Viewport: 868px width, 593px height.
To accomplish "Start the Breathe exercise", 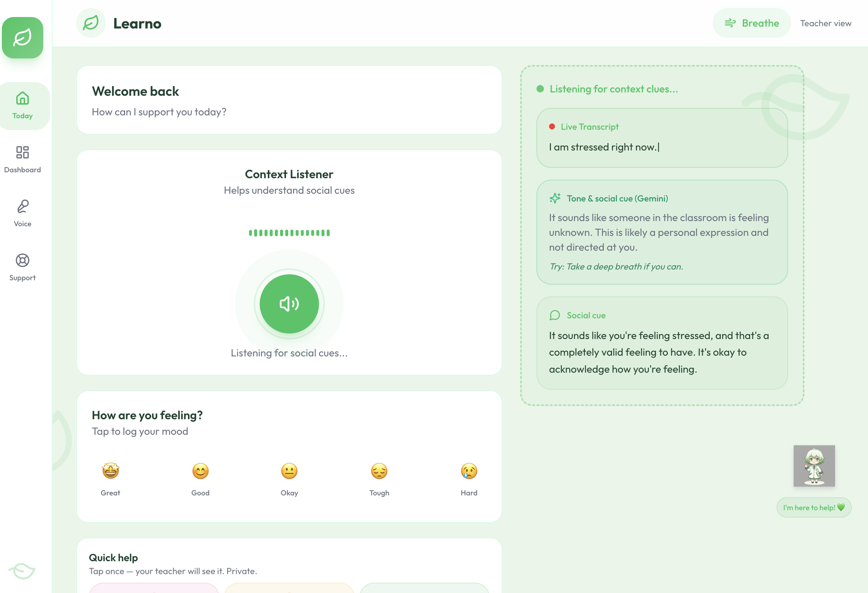I will pyautogui.click(x=751, y=23).
